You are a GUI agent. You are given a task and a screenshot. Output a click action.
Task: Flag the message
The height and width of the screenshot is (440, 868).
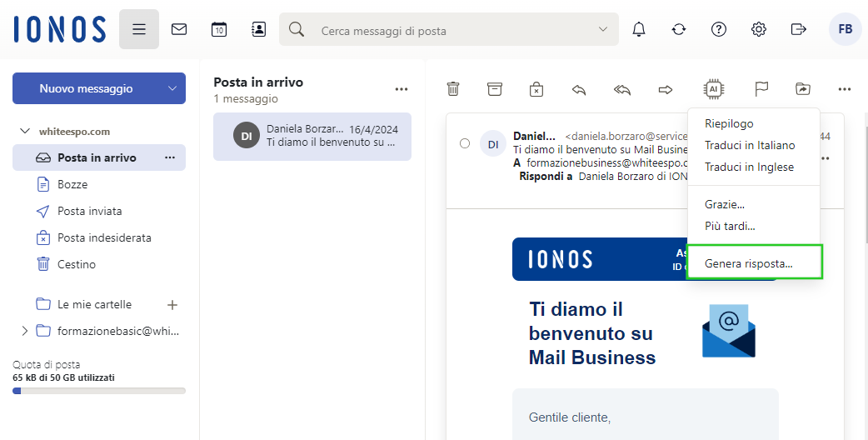(x=761, y=88)
